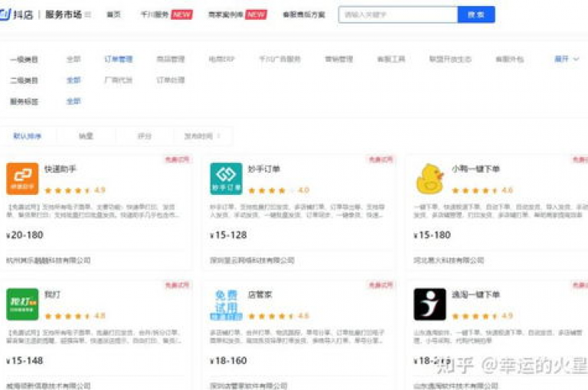Open the 逸淘一键下单 title link
Viewport: 588px width, 390px height.
tap(475, 294)
